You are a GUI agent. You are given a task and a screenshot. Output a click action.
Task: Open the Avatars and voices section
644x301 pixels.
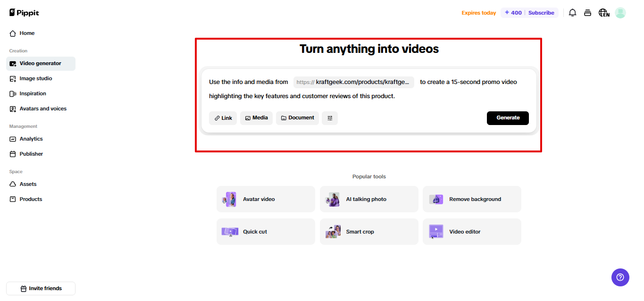point(42,109)
